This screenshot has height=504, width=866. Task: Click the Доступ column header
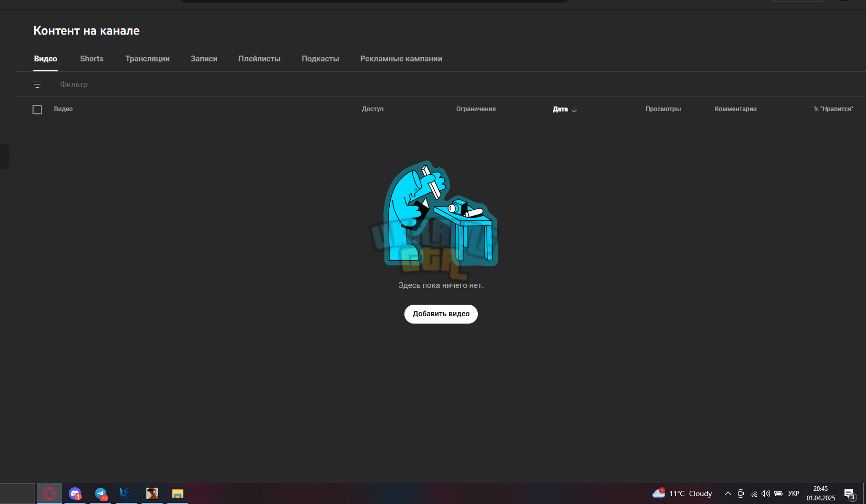coord(373,109)
